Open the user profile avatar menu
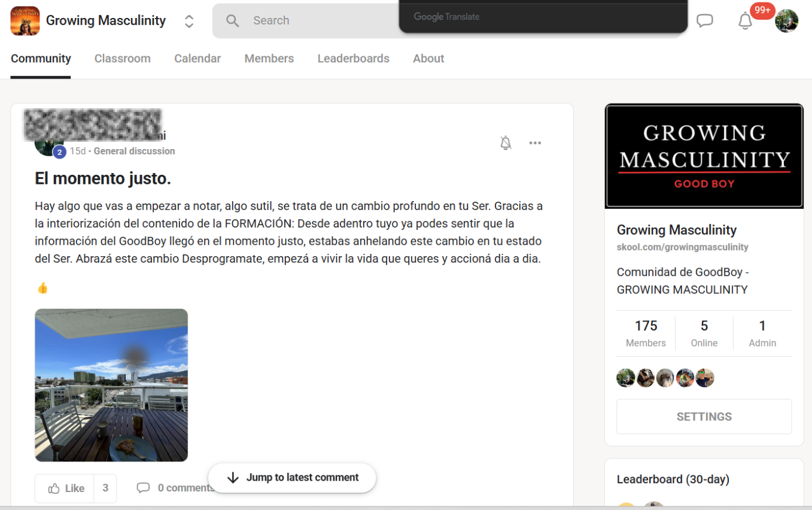This screenshot has height=510, width=812. click(x=786, y=21)
